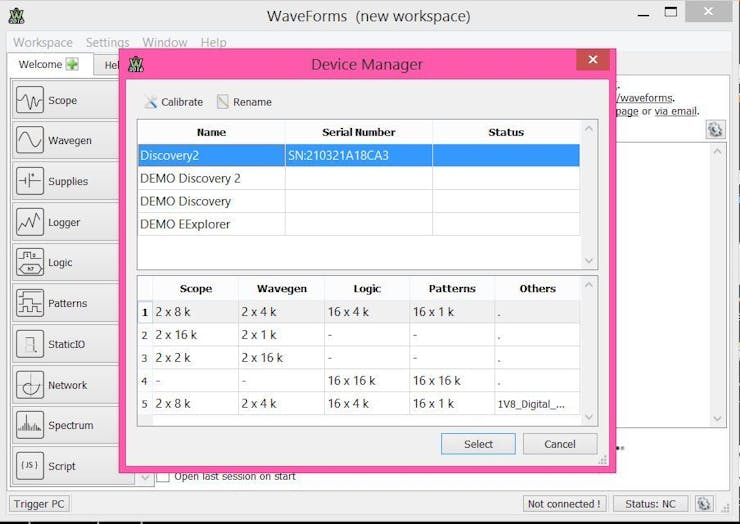Open the Window menu
Viewport: 740px width, 524px height.
coord(165,42)
